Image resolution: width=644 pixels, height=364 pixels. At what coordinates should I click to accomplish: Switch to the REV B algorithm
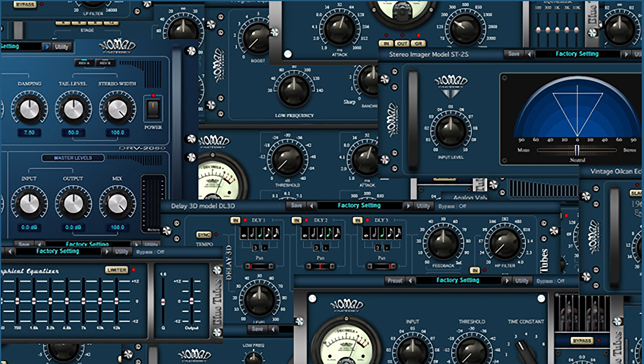105,63
